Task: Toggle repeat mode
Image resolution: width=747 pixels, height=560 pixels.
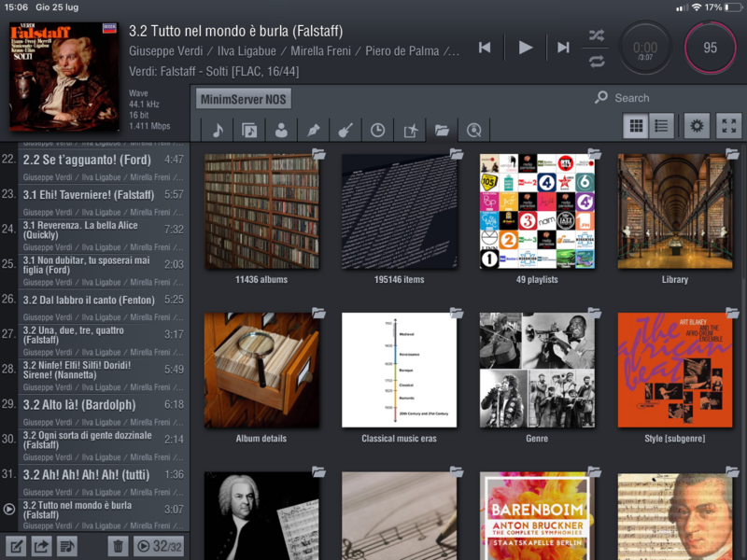Action: 597,61
